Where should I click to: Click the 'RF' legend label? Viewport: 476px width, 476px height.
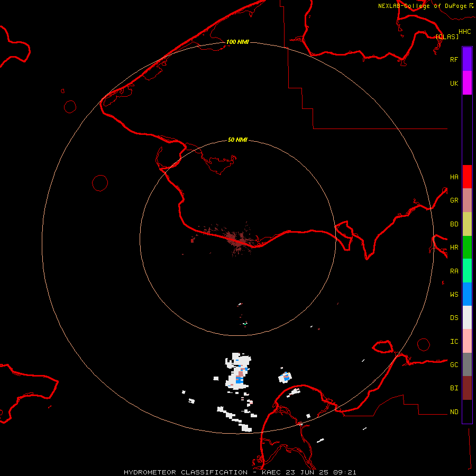pos(454,59)
